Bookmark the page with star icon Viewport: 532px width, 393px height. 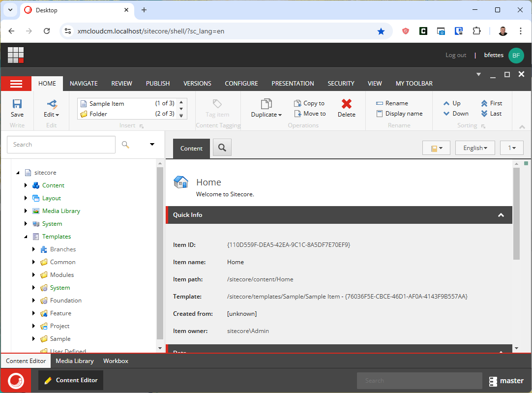coord(381,31)
